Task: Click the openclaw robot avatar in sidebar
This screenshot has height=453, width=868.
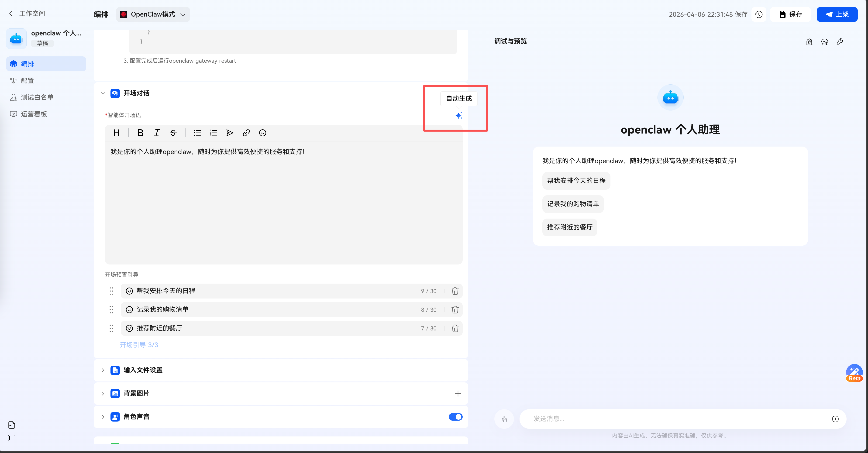Action: (16, 38)
